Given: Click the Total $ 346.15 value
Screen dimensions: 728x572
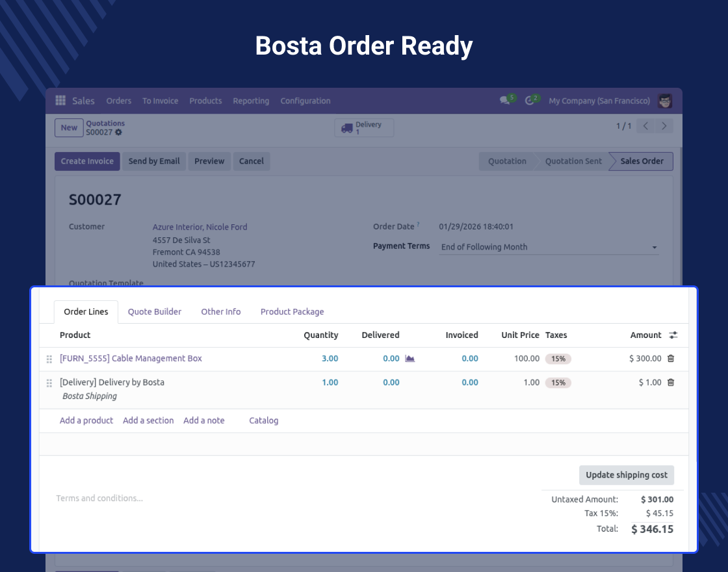Looking at the screenshot, I should click(x=653, y=529).
